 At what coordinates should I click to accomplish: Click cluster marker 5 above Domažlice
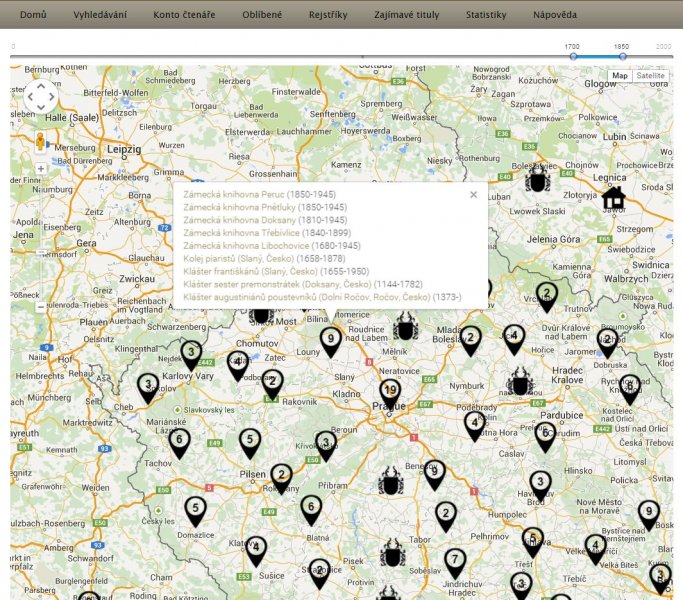click(195, 511)
